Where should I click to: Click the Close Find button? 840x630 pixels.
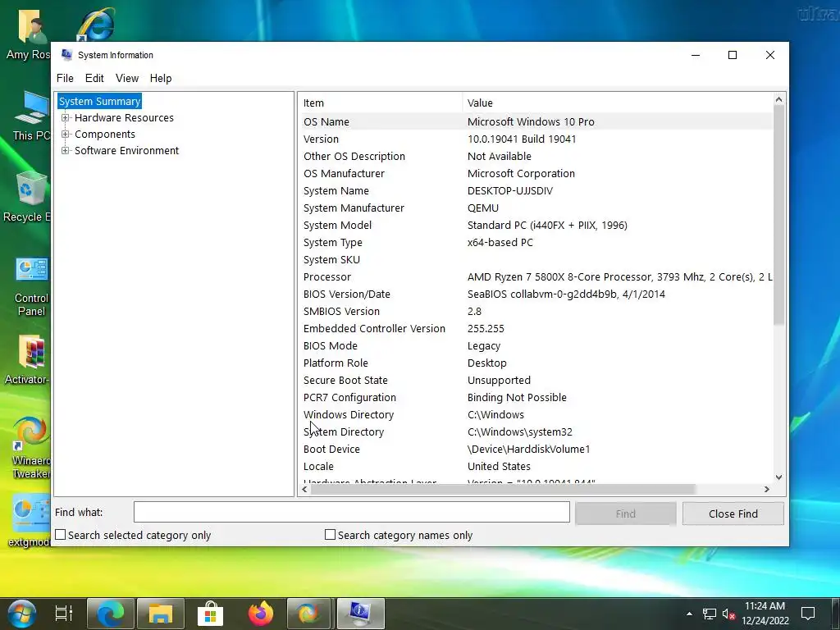[x=733, y=514]
